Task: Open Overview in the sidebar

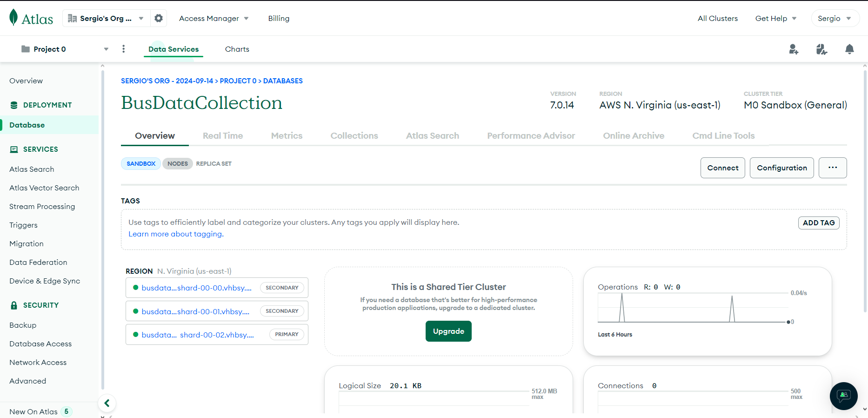Action: [26, 81]
